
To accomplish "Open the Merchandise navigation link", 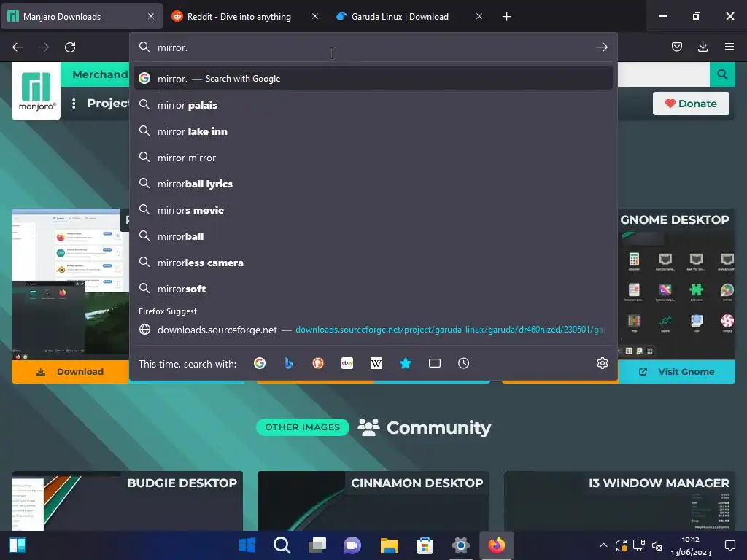I will [100, 74].
